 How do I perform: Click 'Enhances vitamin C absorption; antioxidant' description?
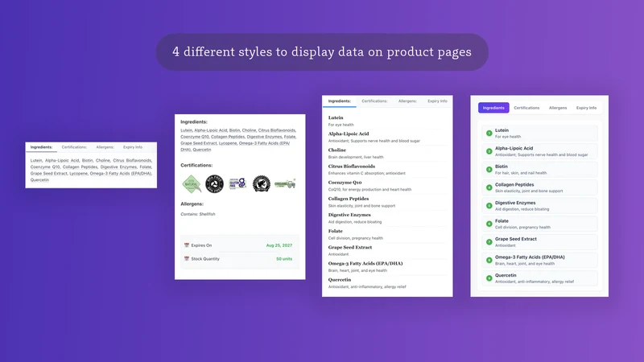[366, 173]
